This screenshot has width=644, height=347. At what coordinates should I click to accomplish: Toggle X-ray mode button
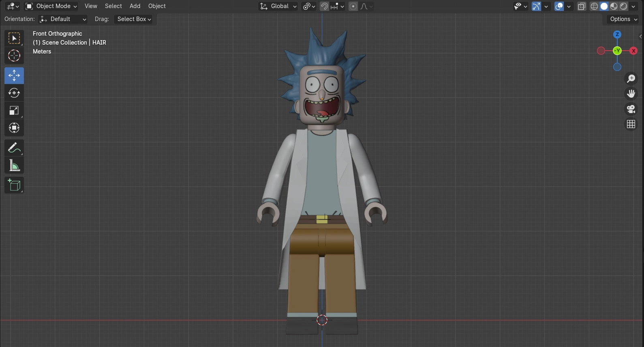coord(582,6)
